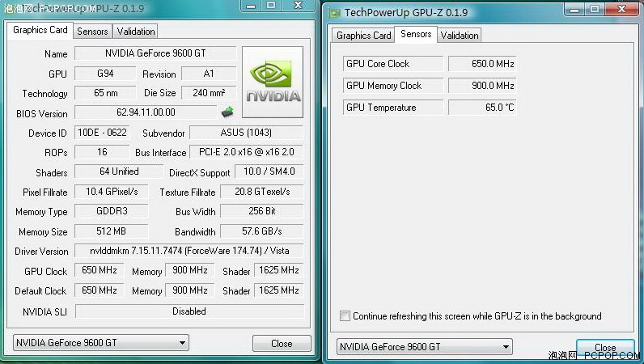
Task: Click Close button in left window
Action: [x=282, y=344]
